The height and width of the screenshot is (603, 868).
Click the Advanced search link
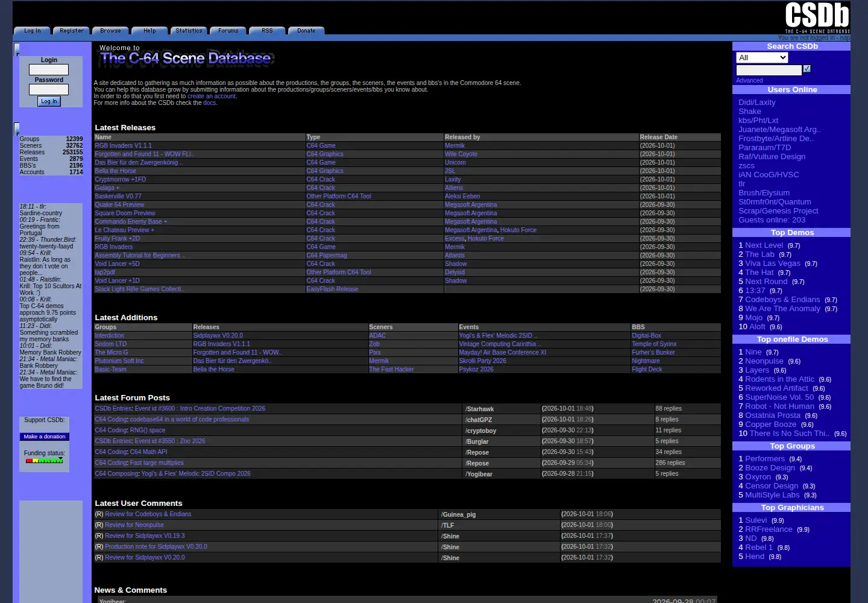click(x=749, y=81)
